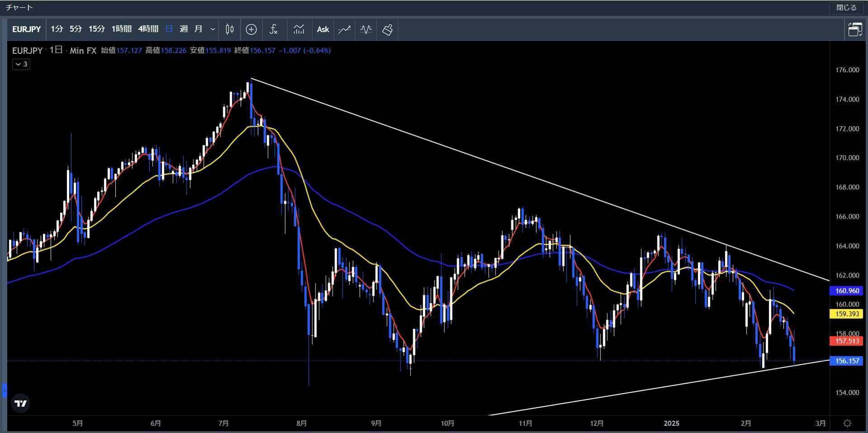The height and width of the screenshot is (433, 868).
Task: Click the 176.000 price scale label
Action: tap(847, 70)
